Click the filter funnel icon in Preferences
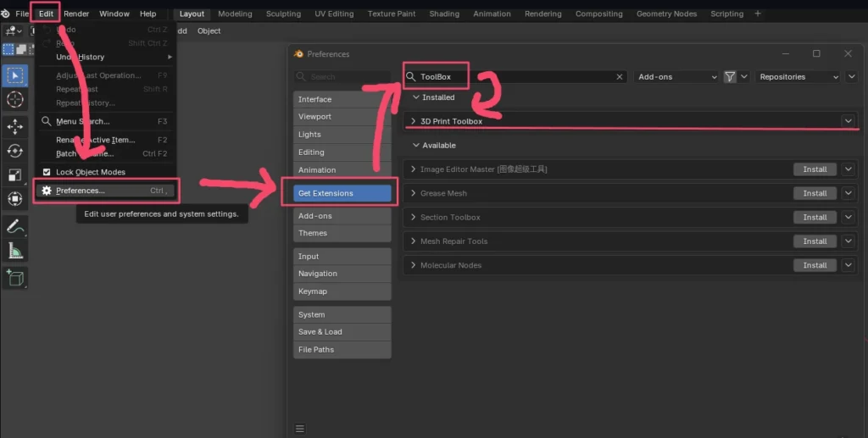 (x=730, y=77)
